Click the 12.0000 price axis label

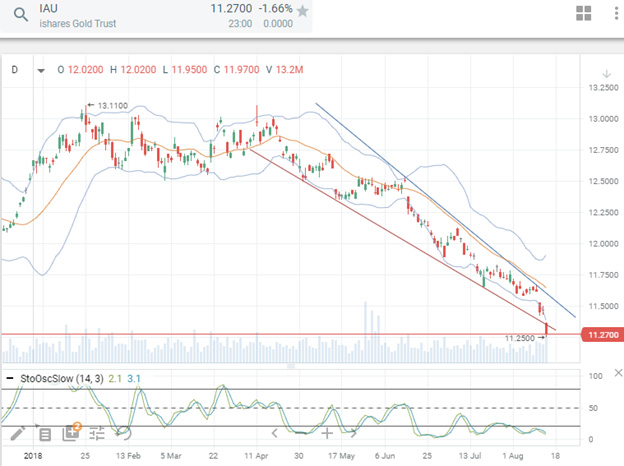click(x=603, y=244)
